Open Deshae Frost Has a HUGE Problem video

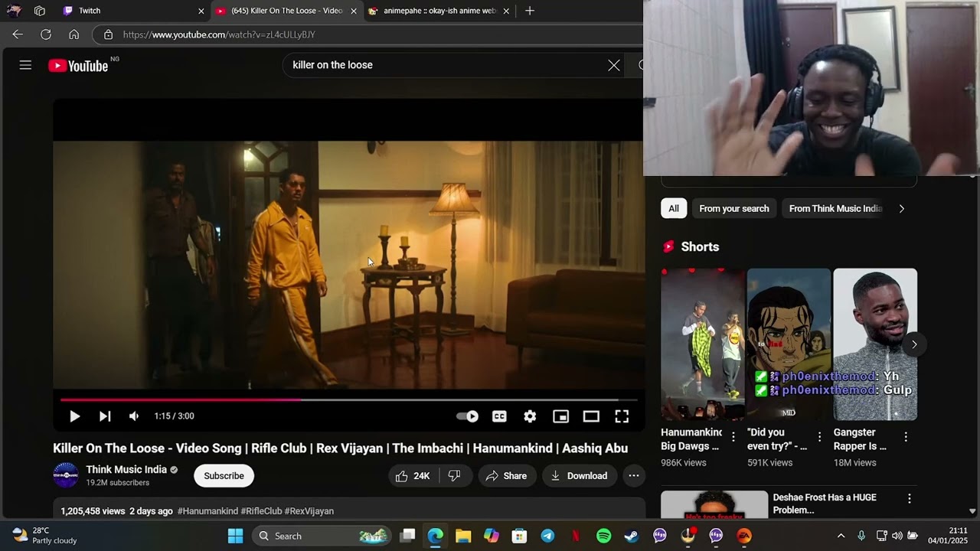[825, 504]
